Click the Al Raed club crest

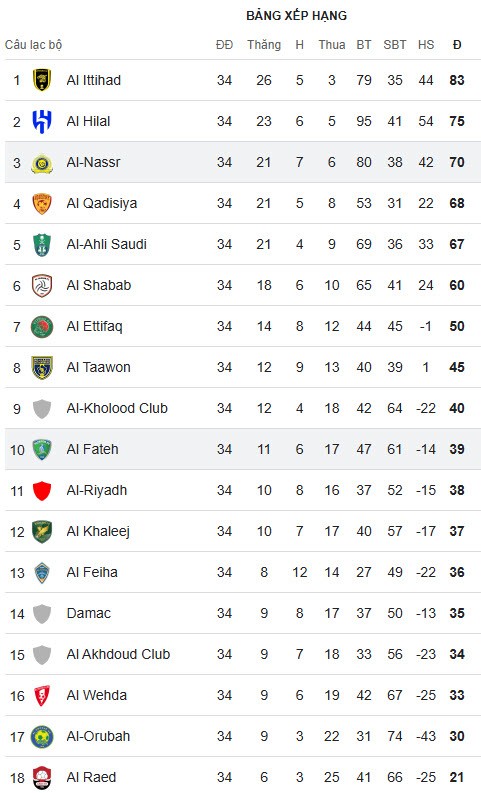coord(42,777)
